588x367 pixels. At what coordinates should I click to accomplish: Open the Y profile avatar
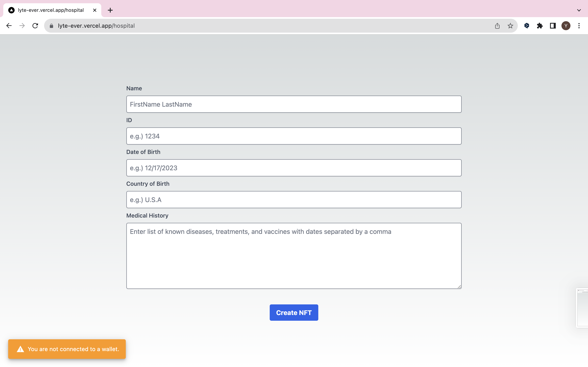[x=566, y=26]
